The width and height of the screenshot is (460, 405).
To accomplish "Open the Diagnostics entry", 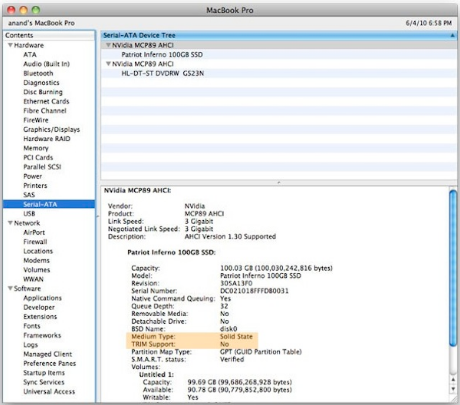I will (x=41, y=82).
